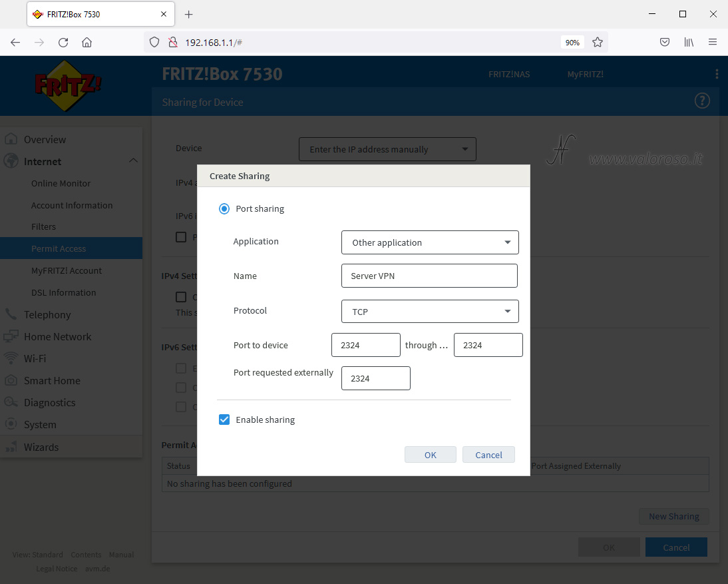Screen dimensions: 728x584
Task: Toggle the shield tracking protection icon
Action: pos(154,41)
